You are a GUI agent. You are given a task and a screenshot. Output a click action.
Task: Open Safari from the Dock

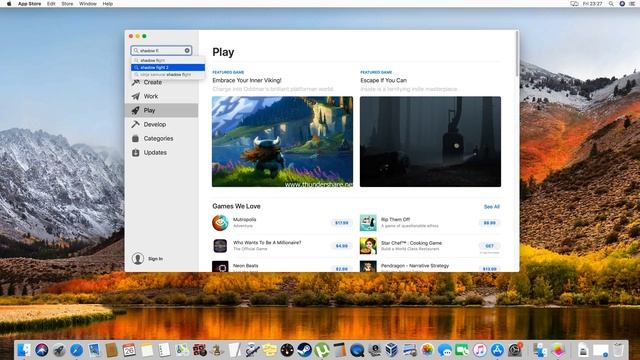tap(76, 350)
